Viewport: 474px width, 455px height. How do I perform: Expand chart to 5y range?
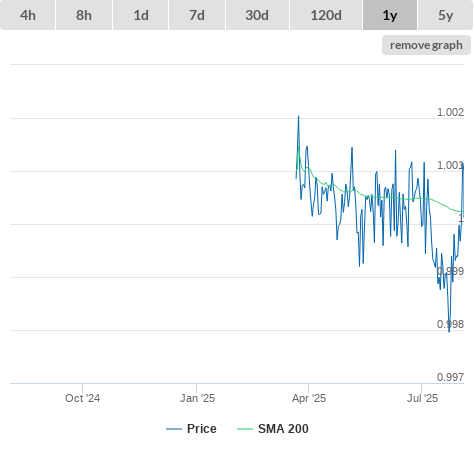pyautogui.click(x=445, y=15)
